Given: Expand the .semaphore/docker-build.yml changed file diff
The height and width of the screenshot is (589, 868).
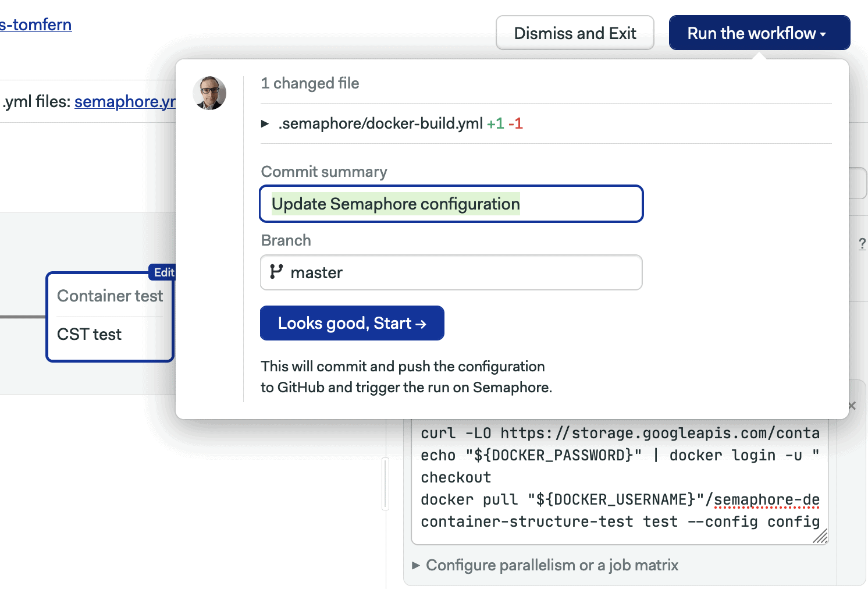Looking at the screenshot, I should pyautogui.click(x=265, y=123).
